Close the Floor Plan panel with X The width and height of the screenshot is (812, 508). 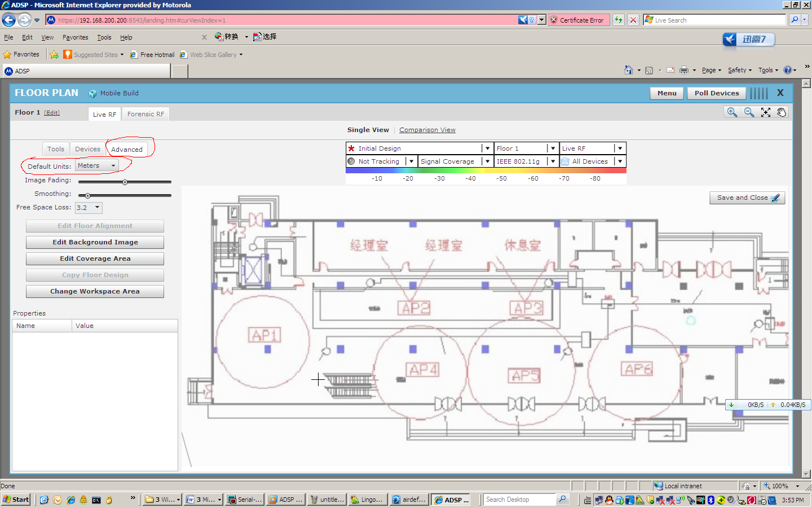[x=780, y=93]
